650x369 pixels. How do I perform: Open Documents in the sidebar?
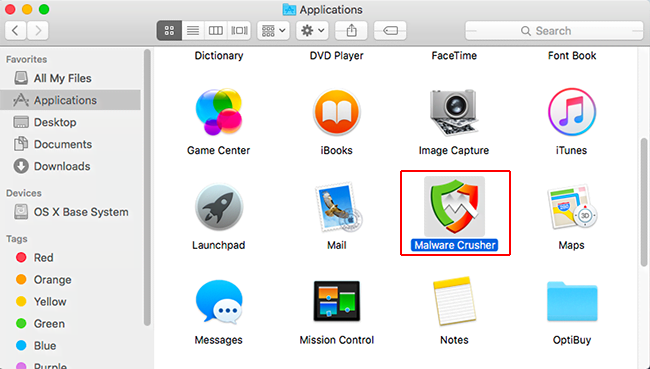coord(70,144)
